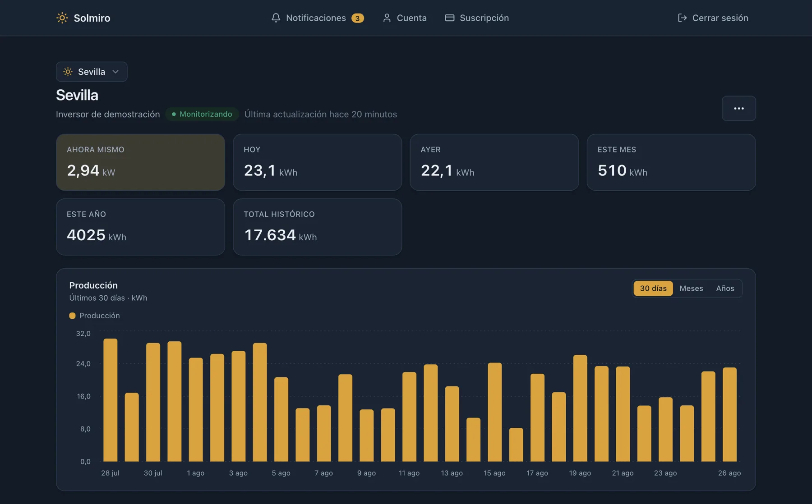The height and width of the screenshot is (504, 812).
Task: Select the Ahora mismo 2,94 kW card
Action: pyautogui.click(x=140, y=162)
